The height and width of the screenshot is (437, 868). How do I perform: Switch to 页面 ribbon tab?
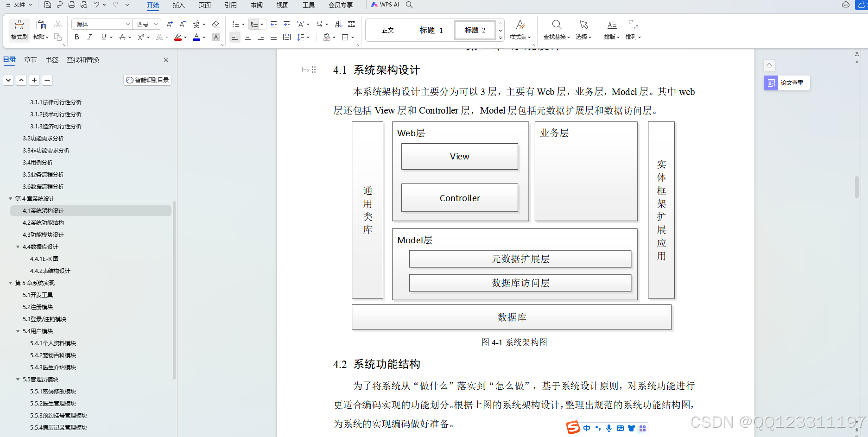tap(205, 5)
